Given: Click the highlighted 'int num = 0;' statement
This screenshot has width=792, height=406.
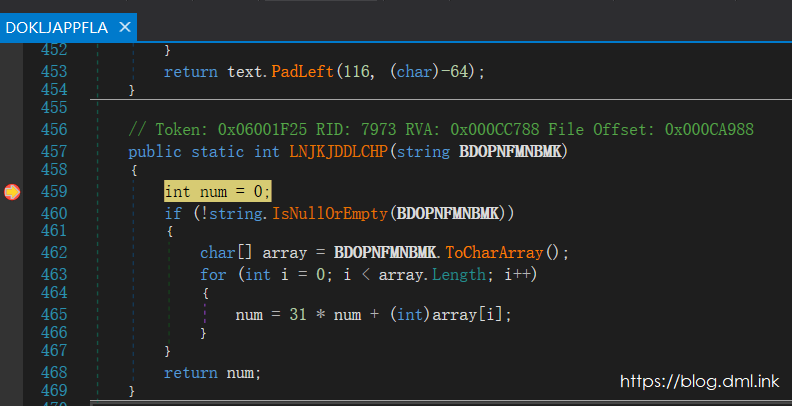Looking at the screenshot, I should 217,191.
